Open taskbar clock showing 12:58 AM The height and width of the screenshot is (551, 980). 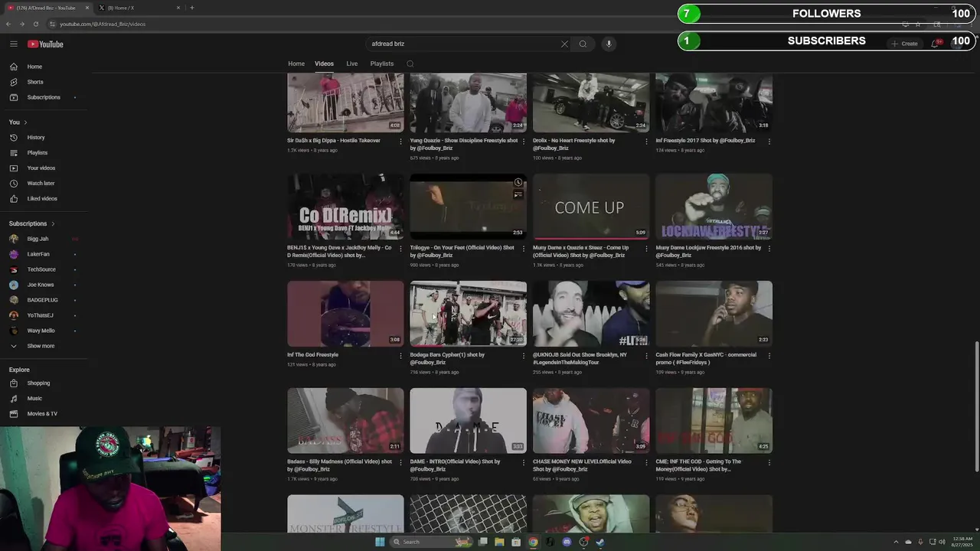point(962,542)
